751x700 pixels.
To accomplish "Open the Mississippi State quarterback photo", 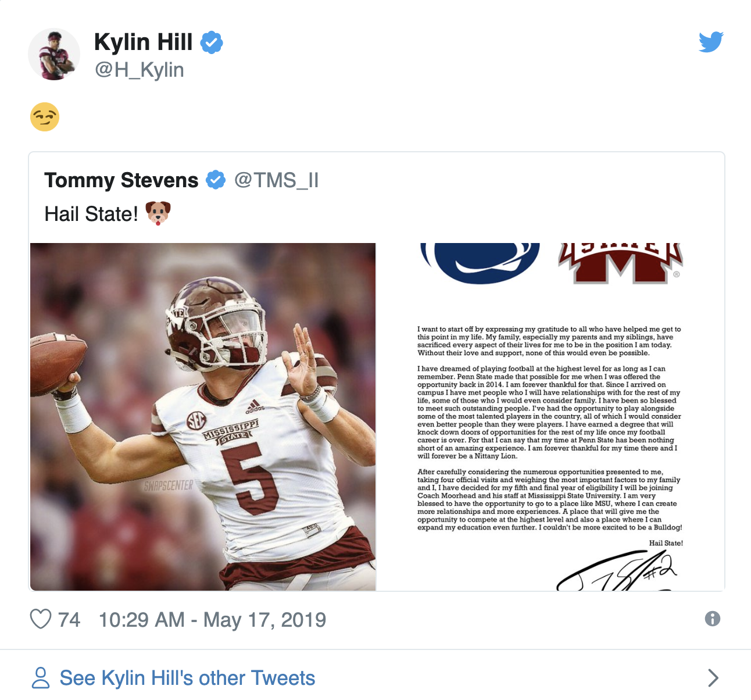I will click(x=203, y=417).
